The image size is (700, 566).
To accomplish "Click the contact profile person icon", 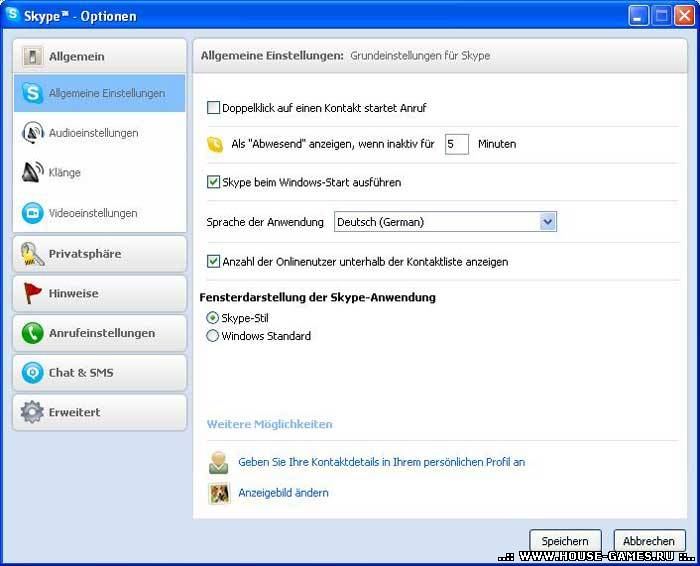I will 218,462.
